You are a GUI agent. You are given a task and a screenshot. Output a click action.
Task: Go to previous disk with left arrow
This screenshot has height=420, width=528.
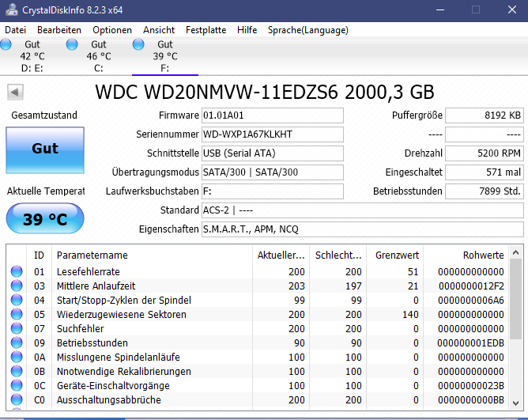(x=15, y=92)
